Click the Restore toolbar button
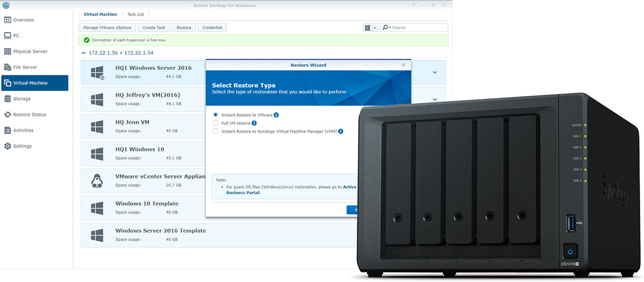Screen dimensions: 644x282 point(184,28)
